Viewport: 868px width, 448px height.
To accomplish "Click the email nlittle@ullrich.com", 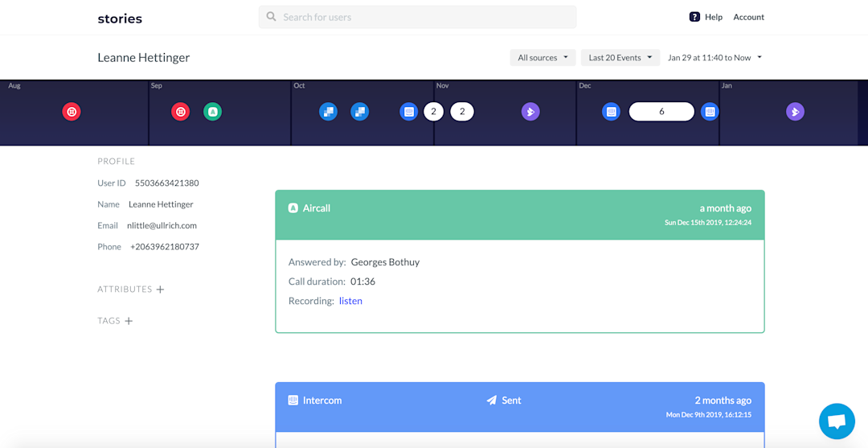I will click(x=162, y=225).
